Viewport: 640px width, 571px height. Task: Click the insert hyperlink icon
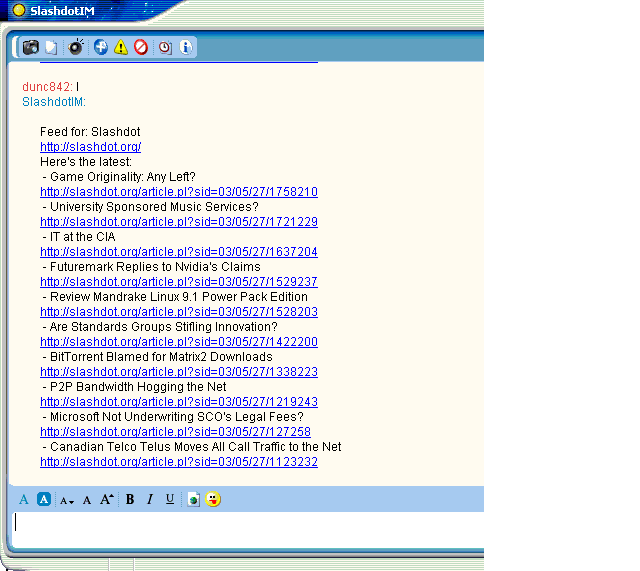pos(193,499)
